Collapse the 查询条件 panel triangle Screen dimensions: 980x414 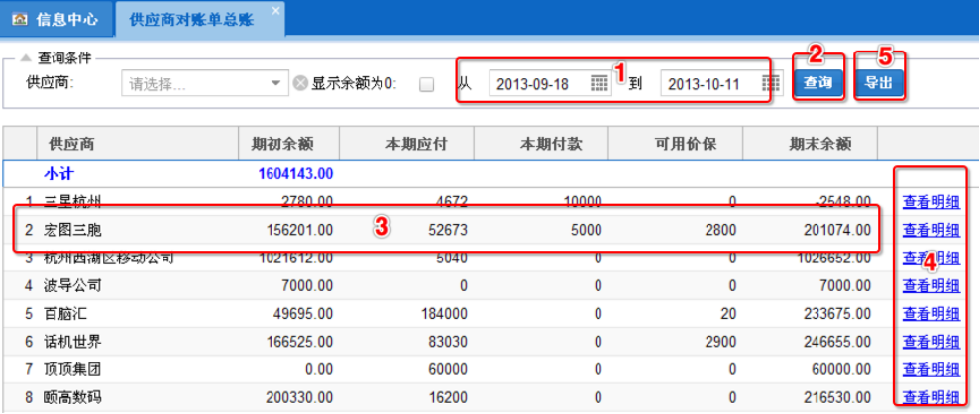pyautogui.click(x=25, y=58)
